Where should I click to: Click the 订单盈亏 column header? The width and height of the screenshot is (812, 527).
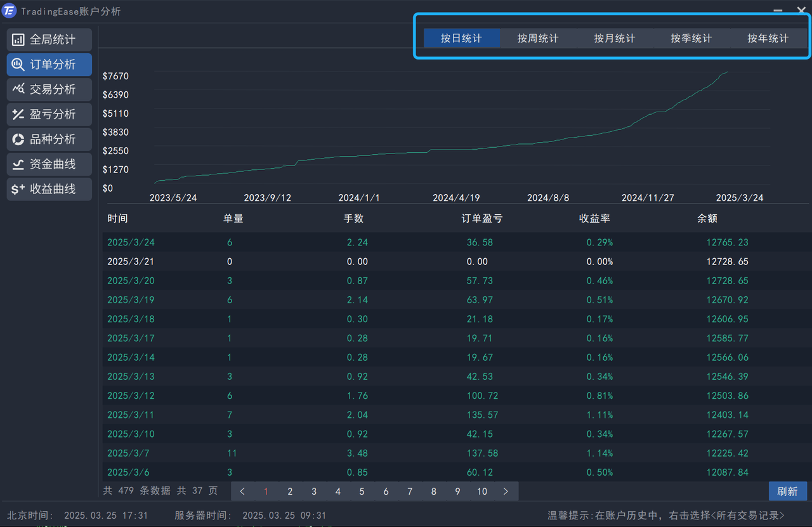tap(481, 218)
